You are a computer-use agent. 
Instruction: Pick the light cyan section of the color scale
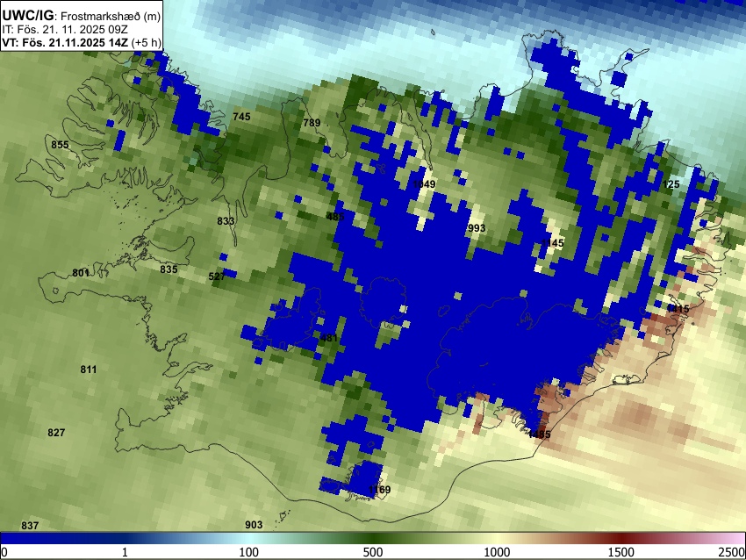click(248, 538)
